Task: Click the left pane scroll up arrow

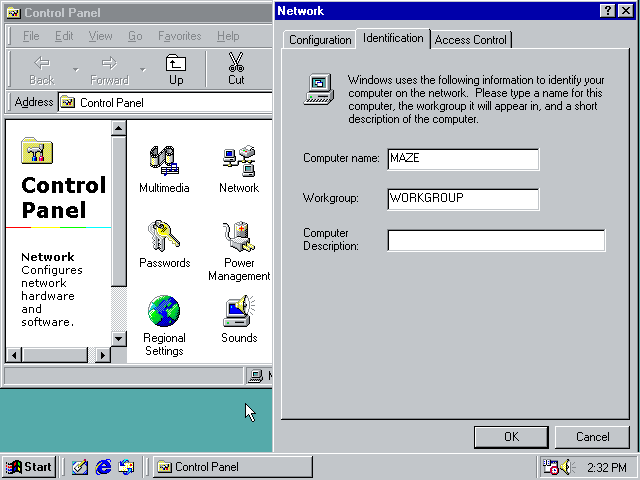Action: coord(118,129)
